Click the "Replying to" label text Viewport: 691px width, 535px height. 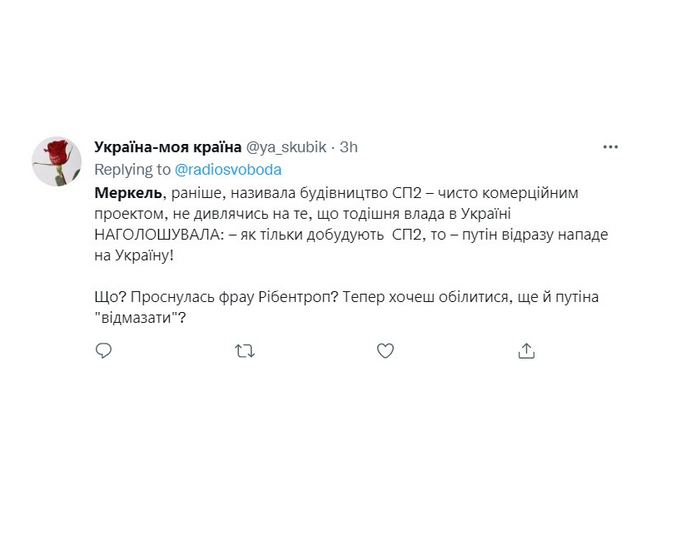click(133, 170)
